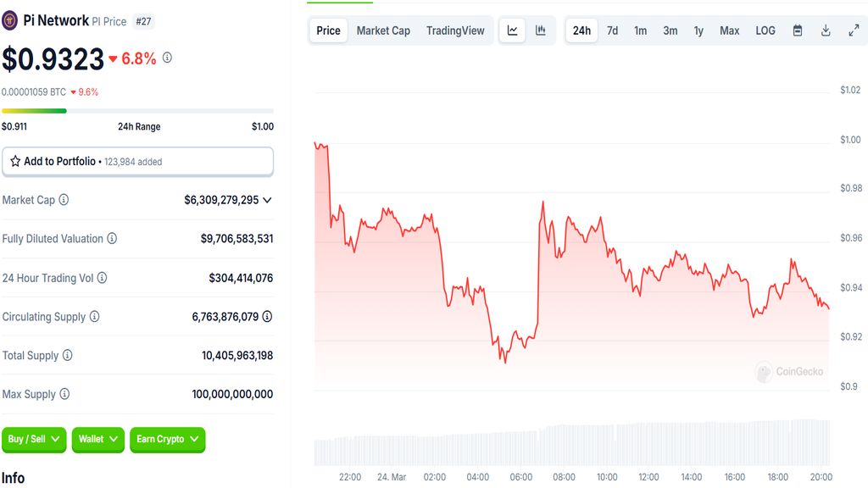
Task: Open the Wallet dropdown button
Action: 97,439
